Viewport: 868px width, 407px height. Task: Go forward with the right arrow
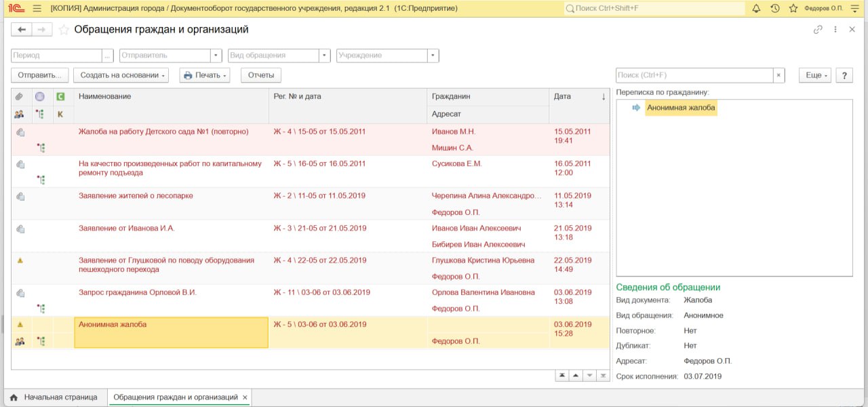(41, 30)
